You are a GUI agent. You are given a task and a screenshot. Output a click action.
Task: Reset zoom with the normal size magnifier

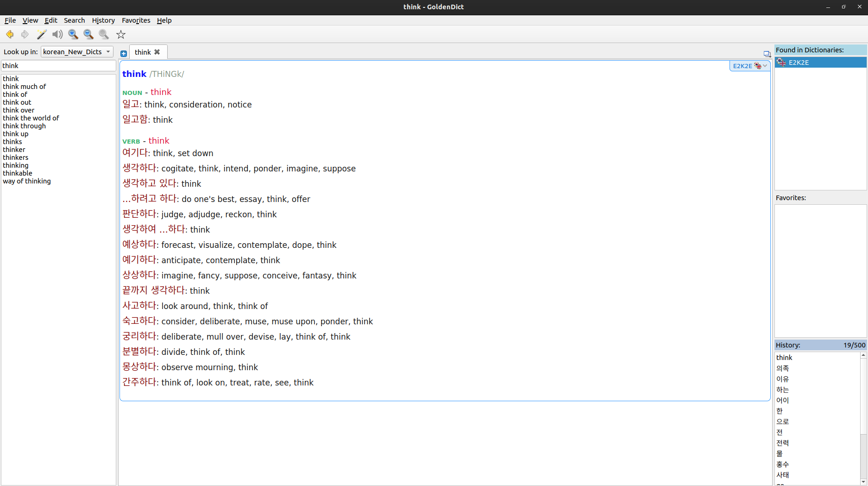click(104, 34)
